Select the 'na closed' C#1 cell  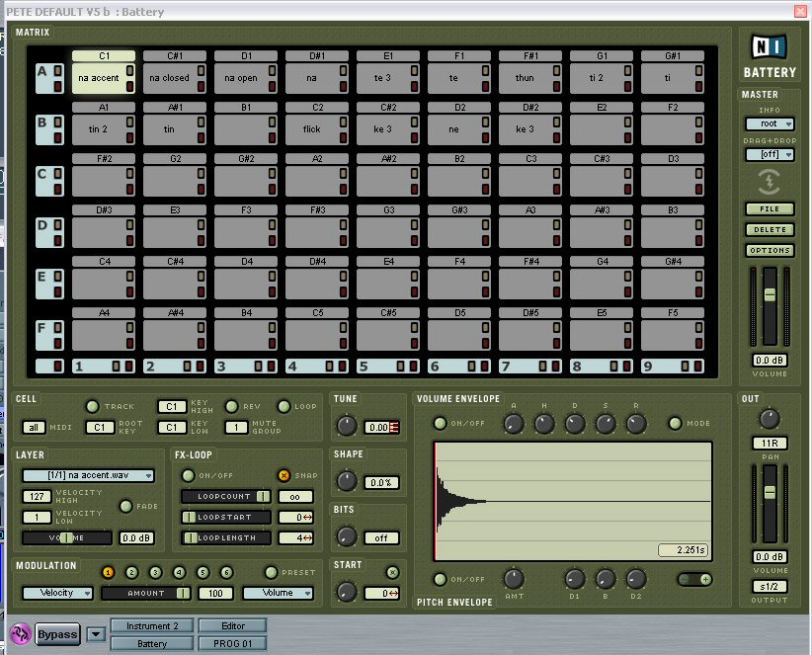169,78
